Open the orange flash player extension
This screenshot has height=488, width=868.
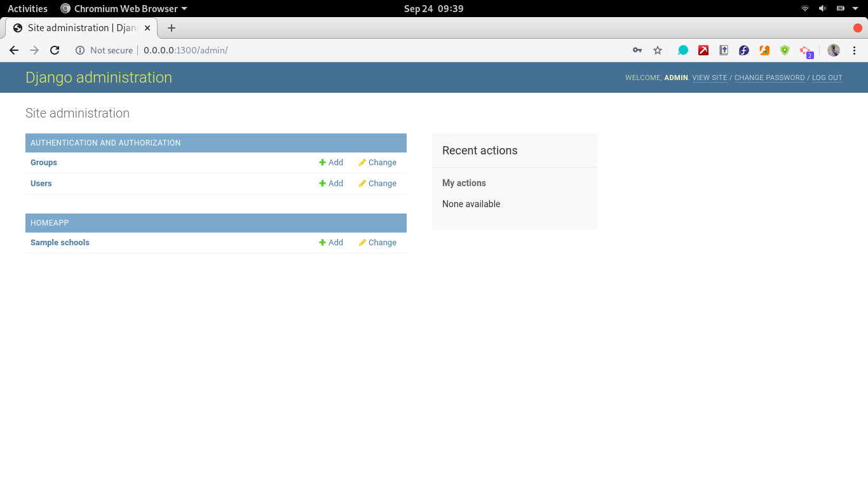764,50
